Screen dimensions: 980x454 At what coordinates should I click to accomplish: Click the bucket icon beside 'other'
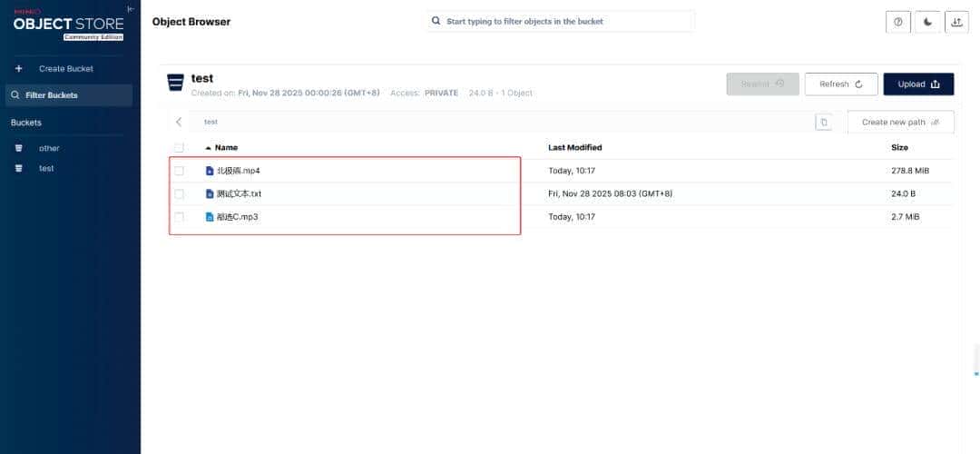(19, 148)
